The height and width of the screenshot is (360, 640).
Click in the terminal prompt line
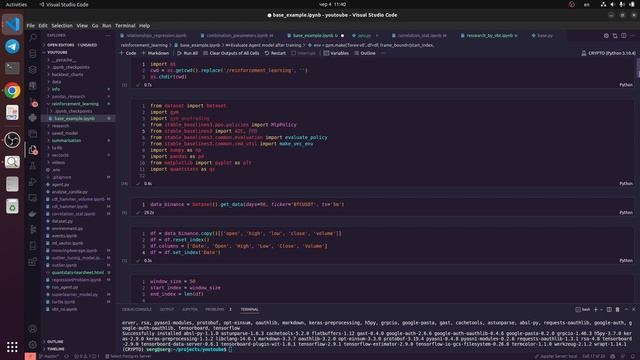pos(177,349)
